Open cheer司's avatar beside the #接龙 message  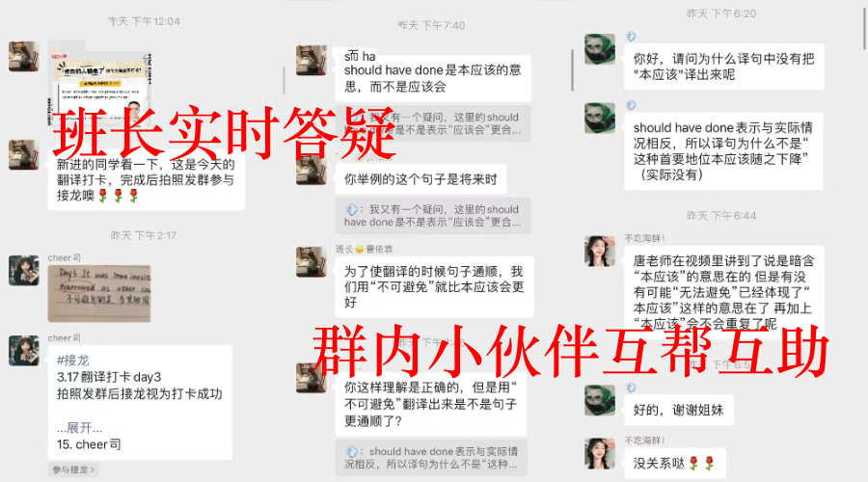click(24, 350)
